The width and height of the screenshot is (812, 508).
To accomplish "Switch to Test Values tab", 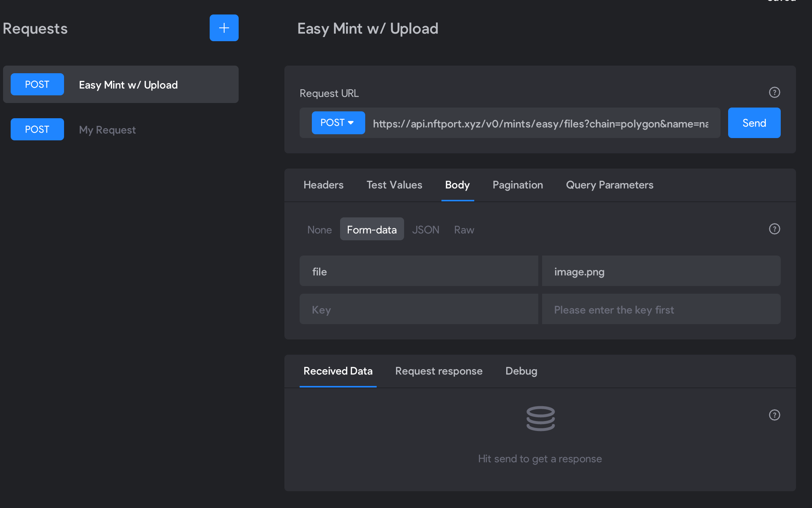I will (394, 185).
